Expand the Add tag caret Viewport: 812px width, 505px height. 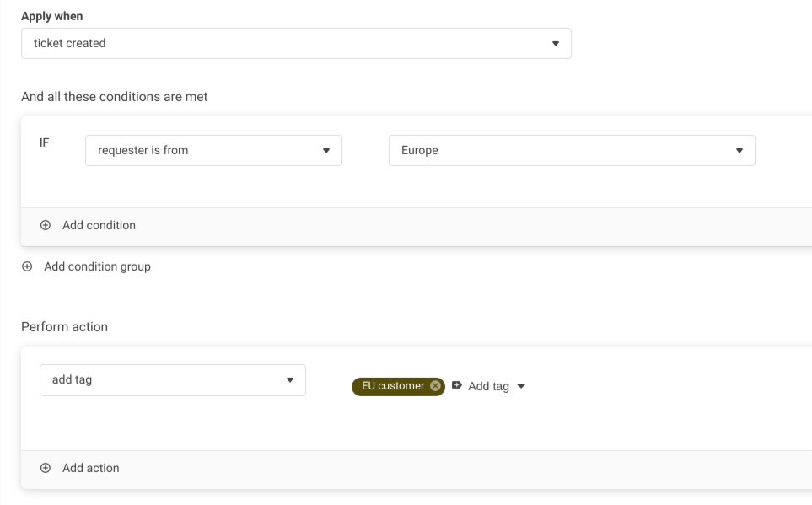click(x=520, y=387)
